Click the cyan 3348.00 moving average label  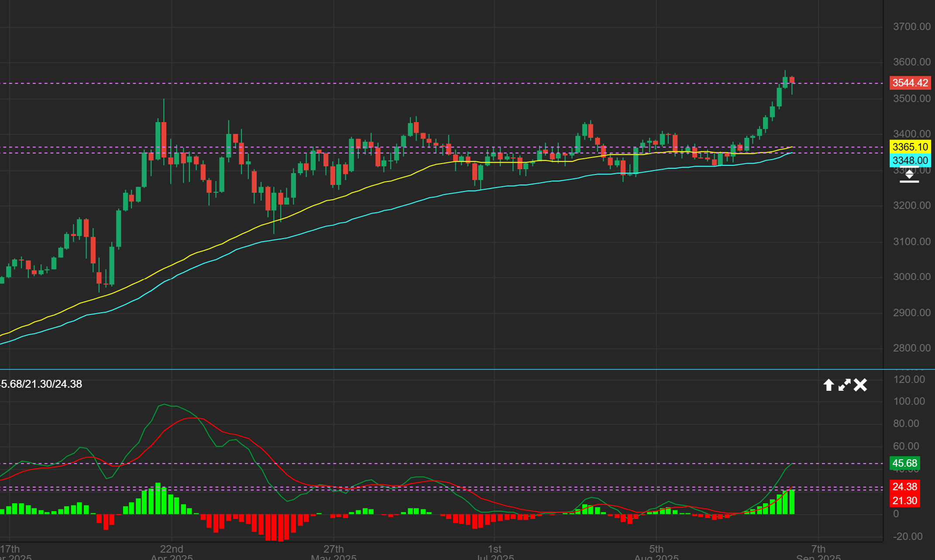click(910, 160)
